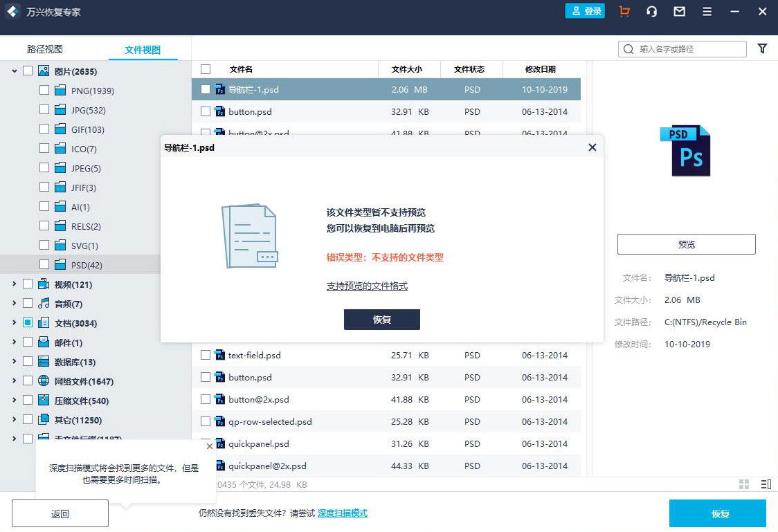
Task: Click the shopping cart icon
Action: (624, 12)
